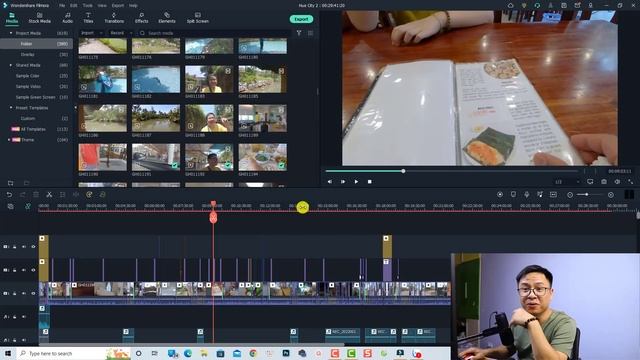This screenshot has width=640, height=360.
Task: Step back one frame in the preview
Action: 330,182
